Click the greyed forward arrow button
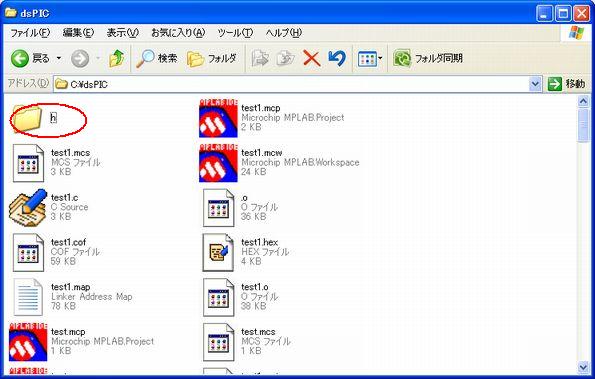This screenshot has height=379, width=595. pos(80,59)
